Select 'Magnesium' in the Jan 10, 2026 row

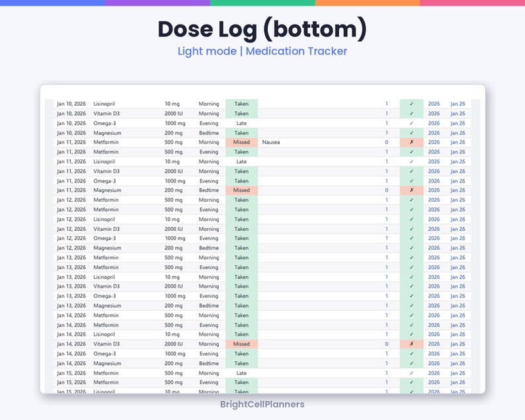coord(107,133)
